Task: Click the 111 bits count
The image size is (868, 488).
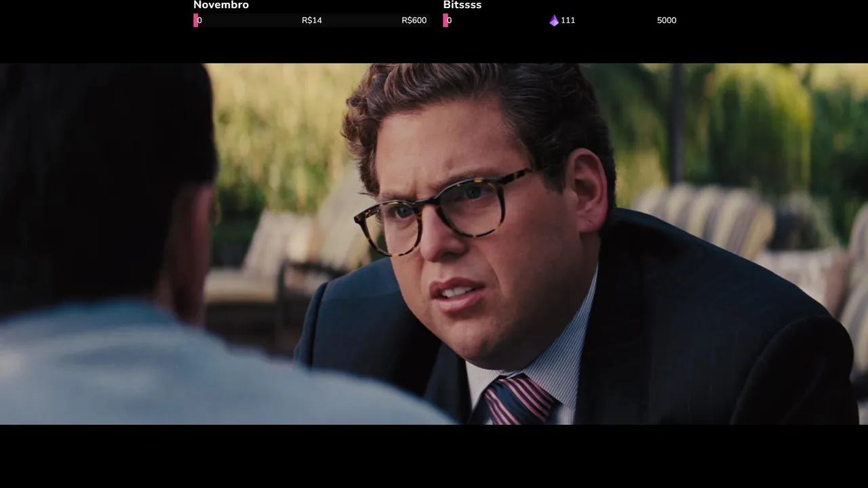Action: pyautogui.click(x=568, y=20)
